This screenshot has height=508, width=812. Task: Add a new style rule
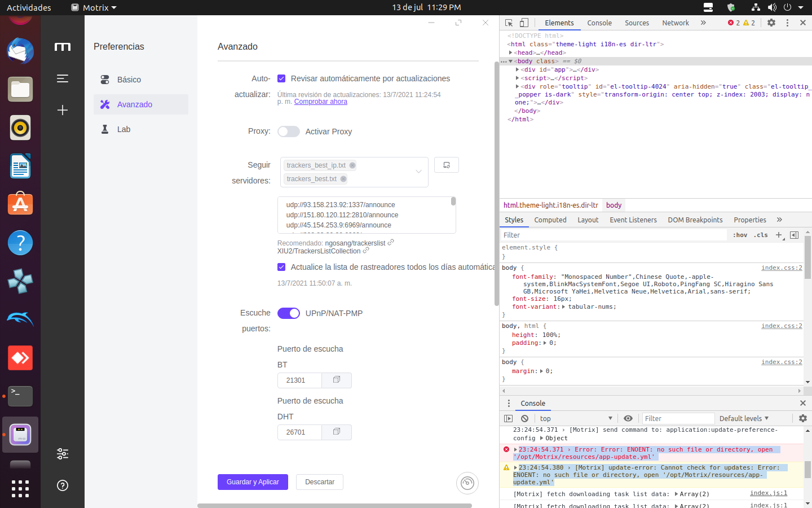(x=779, y=235)
